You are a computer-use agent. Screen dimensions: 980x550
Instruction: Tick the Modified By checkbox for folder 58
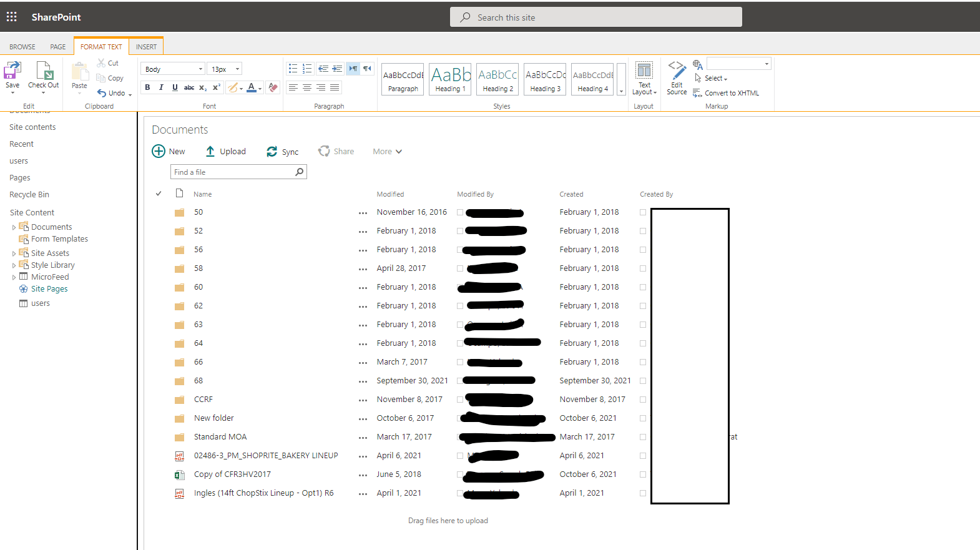coord(460,268)
